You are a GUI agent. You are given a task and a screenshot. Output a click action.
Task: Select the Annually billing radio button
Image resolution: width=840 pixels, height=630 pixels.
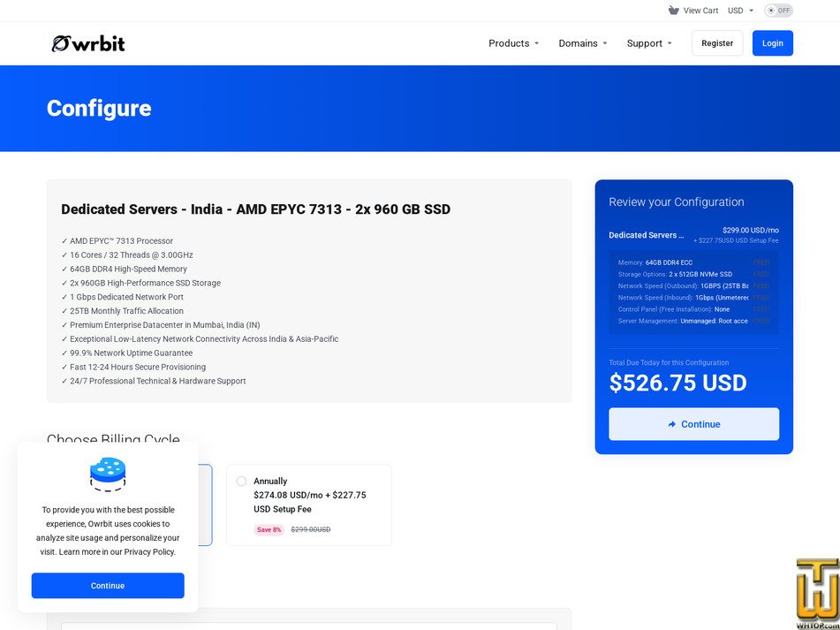(x=242, y=481)
